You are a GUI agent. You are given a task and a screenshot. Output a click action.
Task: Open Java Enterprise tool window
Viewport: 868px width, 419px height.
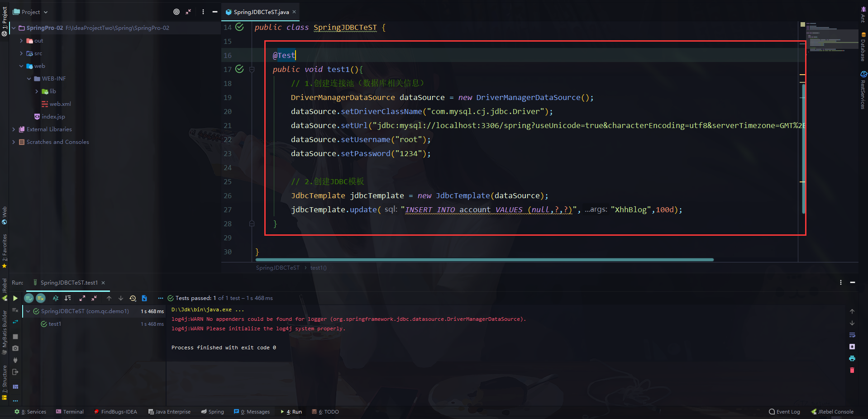(x=169, y=412)
